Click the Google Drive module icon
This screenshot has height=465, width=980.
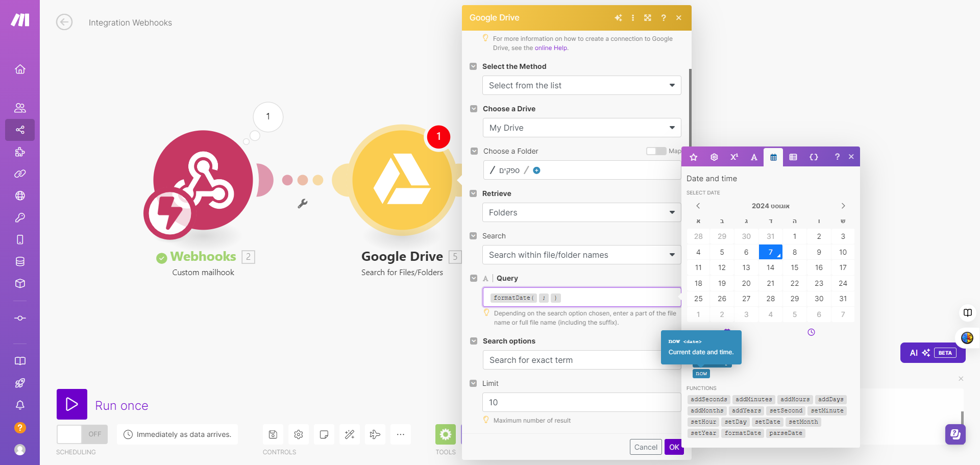pyautogui.click(x=402, y=180)
